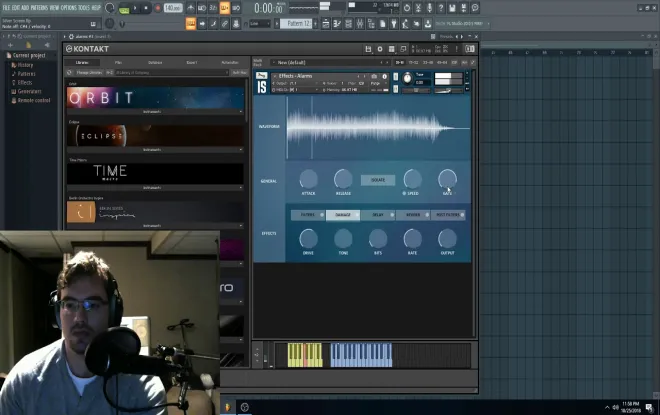Image resolution: width=660 pixels, height=415 pixels.
Task: Click the floppy disk save project icon
Action: (452, 8)
